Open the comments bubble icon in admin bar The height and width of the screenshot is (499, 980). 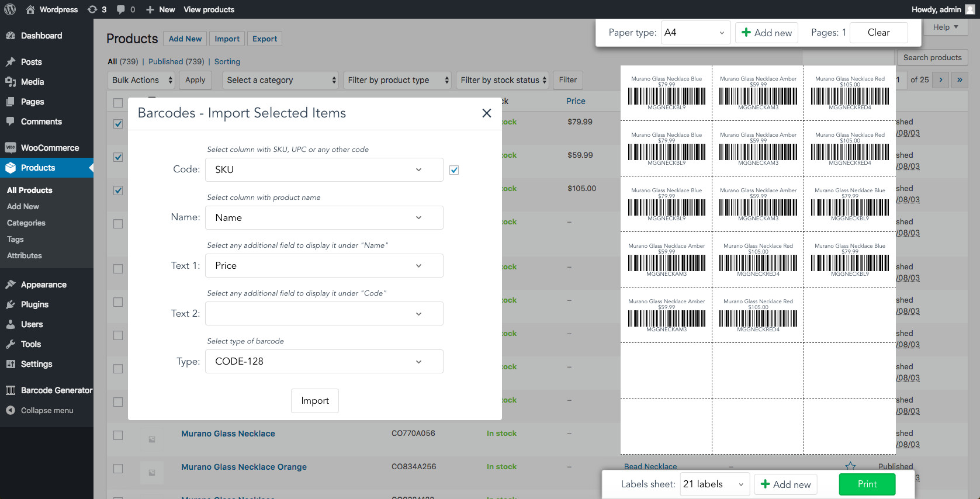121,9
